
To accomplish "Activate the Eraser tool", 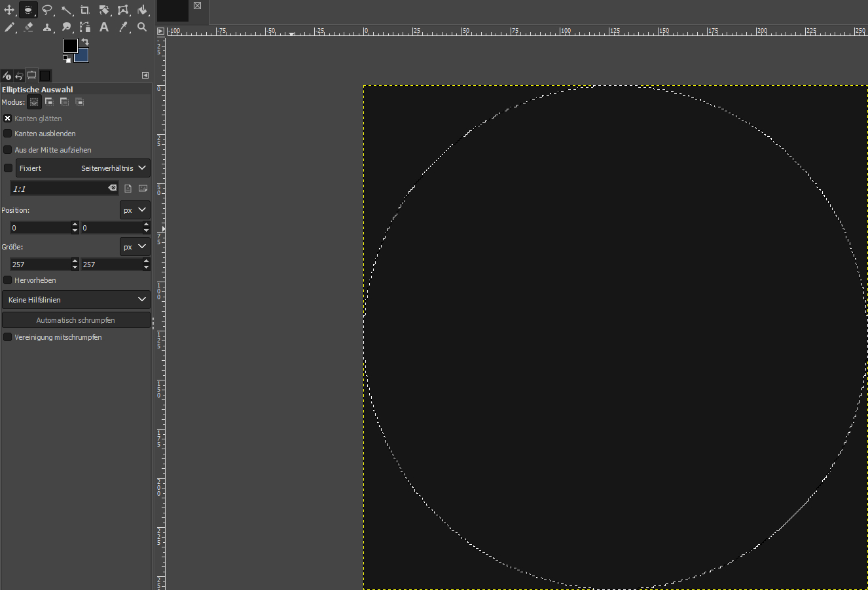I will [x=28, y=27].
